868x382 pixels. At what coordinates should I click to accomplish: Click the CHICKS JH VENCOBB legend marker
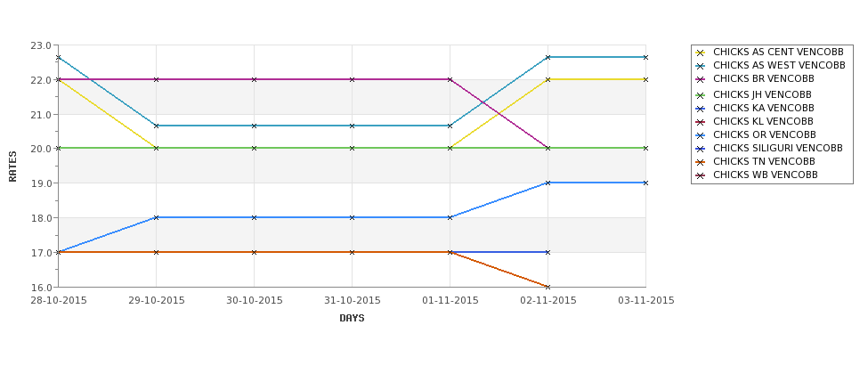click(701, 95)
